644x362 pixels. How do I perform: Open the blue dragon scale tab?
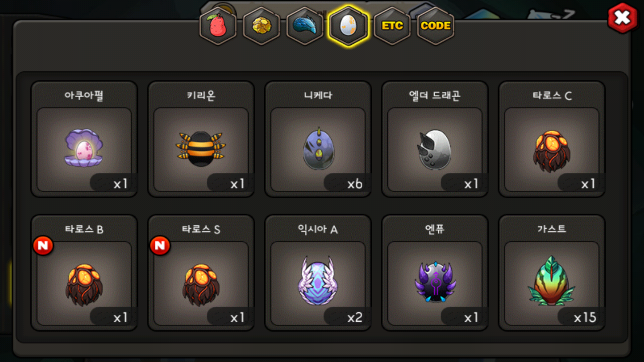(x=305, y=26)
